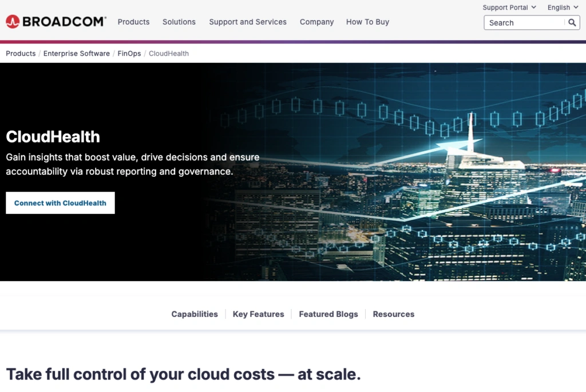Open the Products menu
This screenshot has height=392, width=586.
[x=133, y=22]
